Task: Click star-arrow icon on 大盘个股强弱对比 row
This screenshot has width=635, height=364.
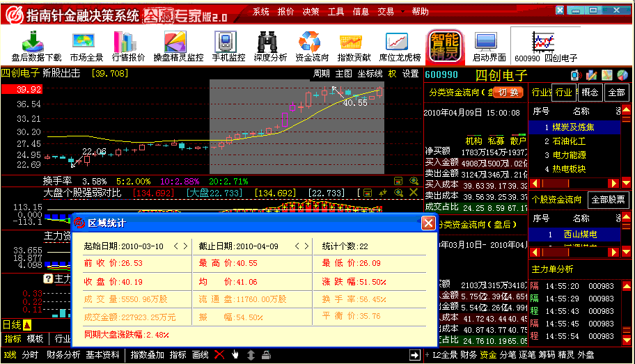Action: 383,193
